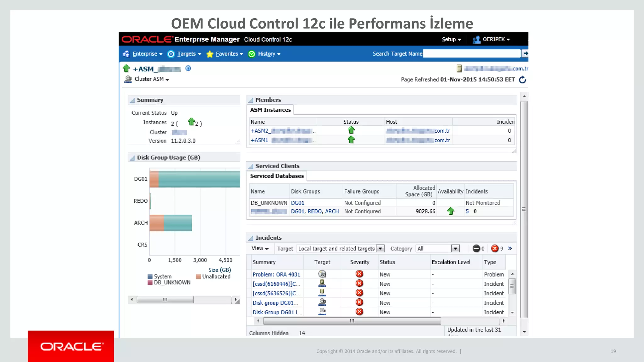Open the Setup dropdown
Image resolution: width=644 pixels, height=362 pixels.
coord(451,39)
